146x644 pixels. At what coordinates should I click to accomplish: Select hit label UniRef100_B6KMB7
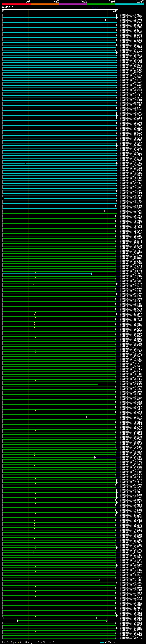131,334
